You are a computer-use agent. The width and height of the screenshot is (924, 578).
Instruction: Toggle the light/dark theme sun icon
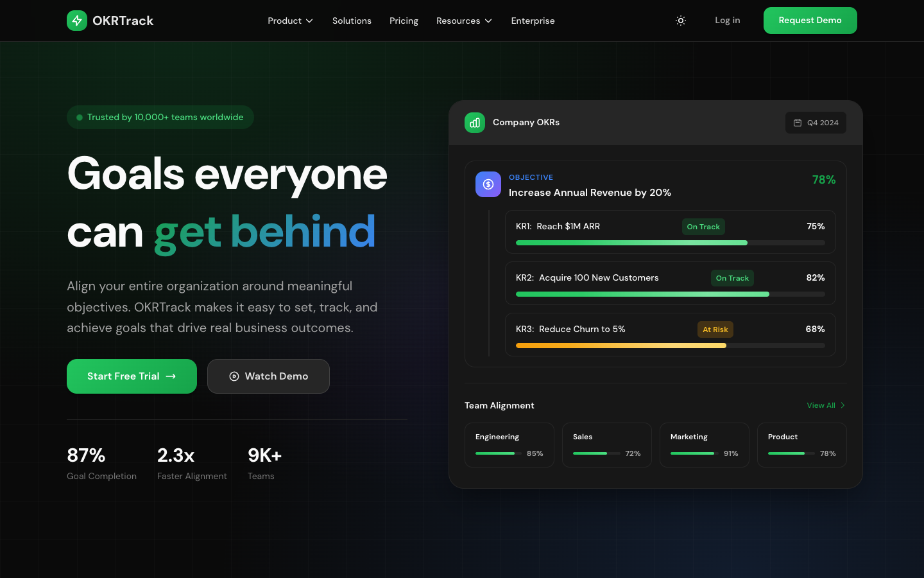point(681,21)
